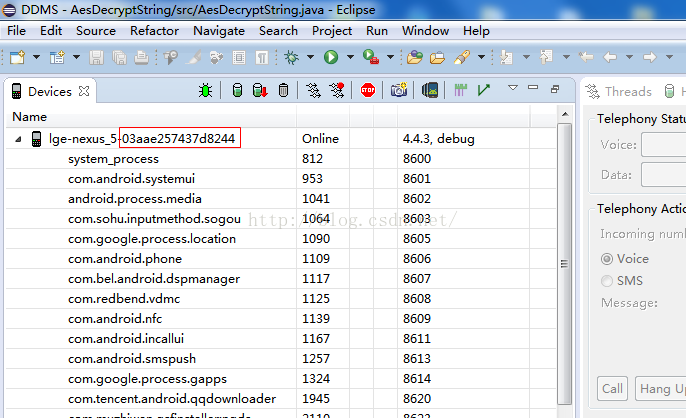Click the Debug bug icon in main toolbar
The image size is (686, 418).
click(x=291, y=57)
